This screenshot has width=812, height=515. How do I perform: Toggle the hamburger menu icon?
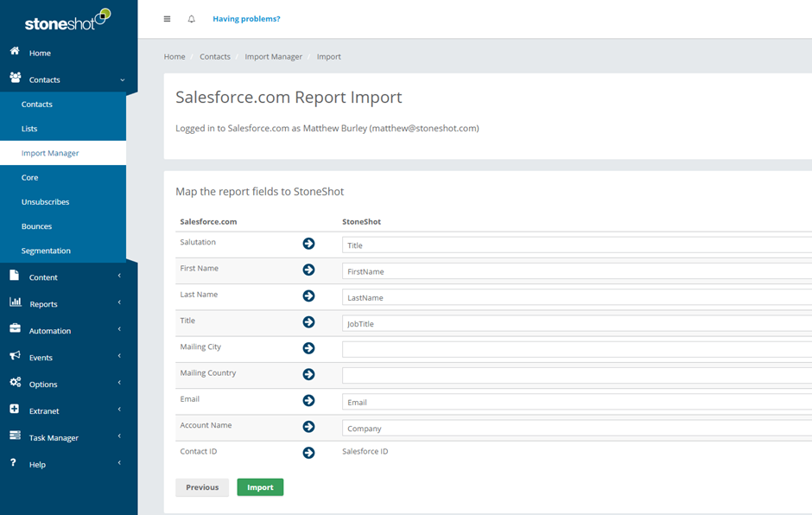point(167,19)
